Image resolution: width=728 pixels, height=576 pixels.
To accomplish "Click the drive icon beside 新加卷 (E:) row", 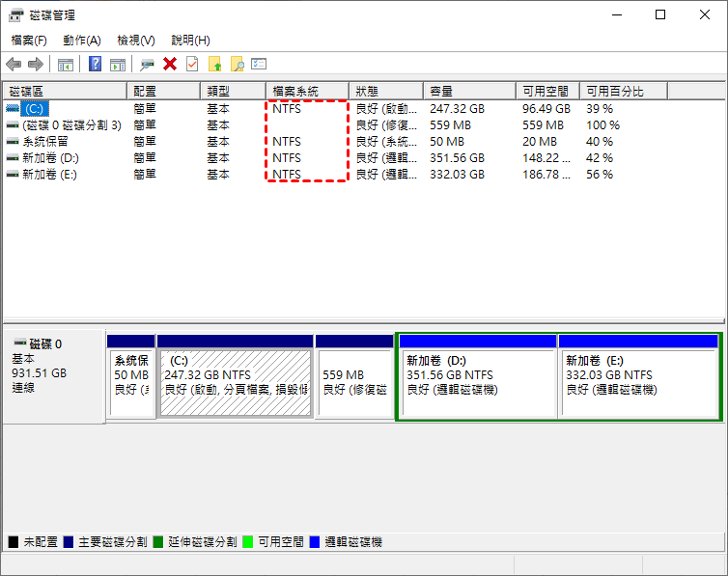I will click(13, 175).
